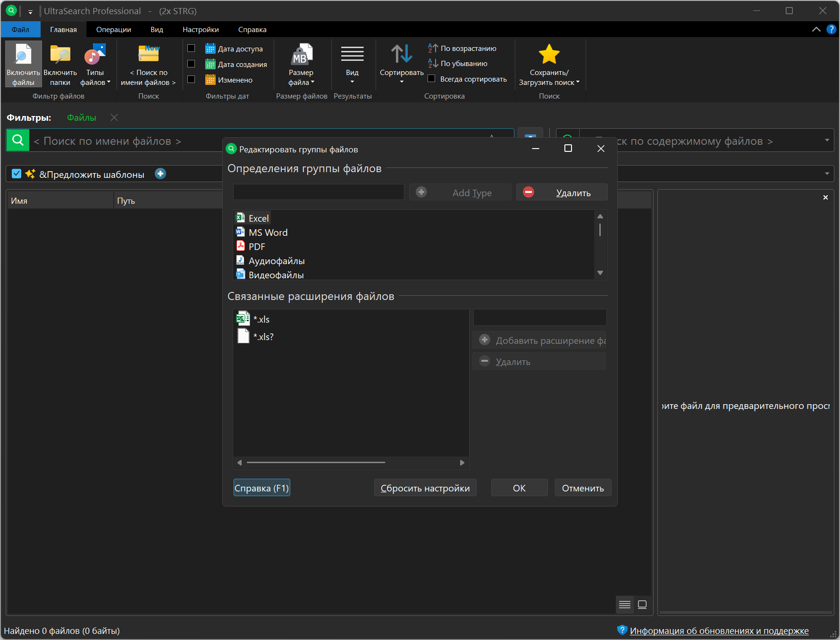The image size is (840, 640).
Task: Open the templates bar dropdown arrow
Action: click(827, 174)
